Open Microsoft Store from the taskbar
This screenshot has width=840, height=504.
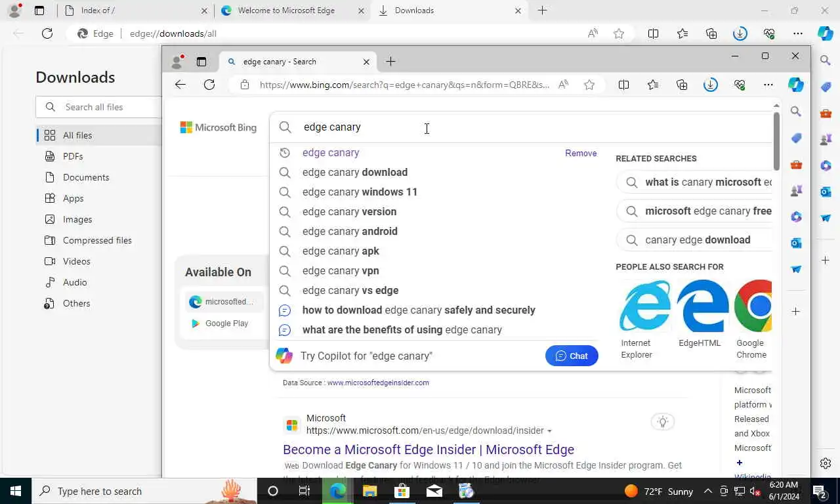pyautogui.click(x=402, y=491)
